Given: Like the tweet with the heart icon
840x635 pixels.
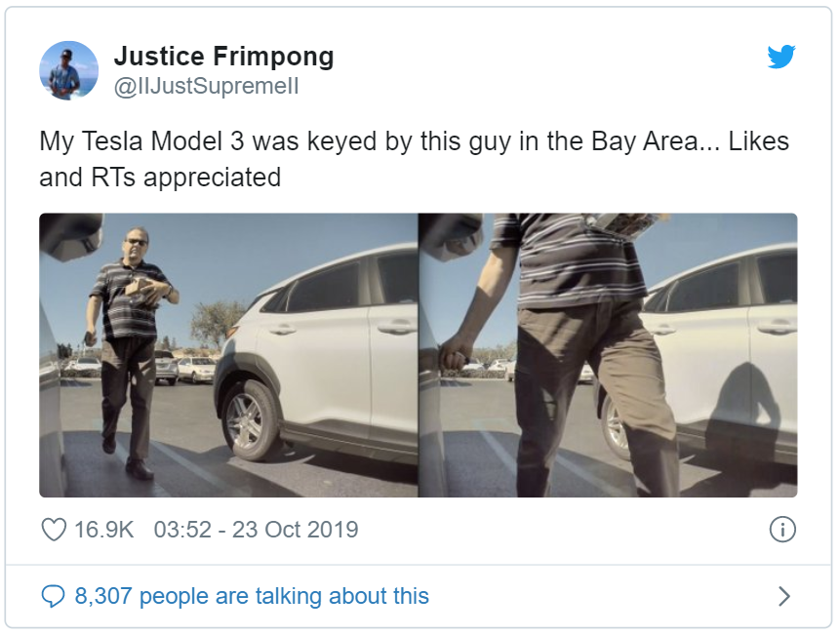Looking at the screenshot, I should click(54, 530).
